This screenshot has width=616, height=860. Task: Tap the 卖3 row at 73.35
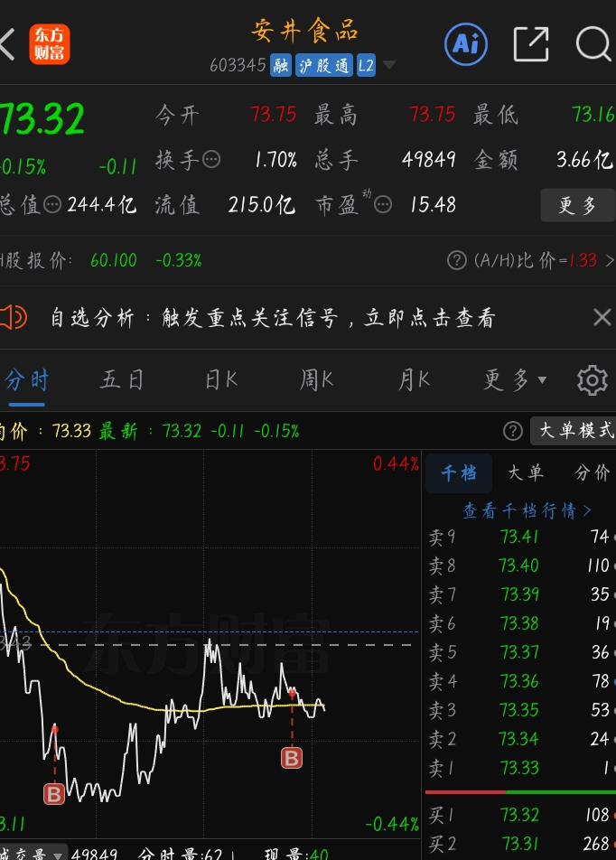click(520, 710)
